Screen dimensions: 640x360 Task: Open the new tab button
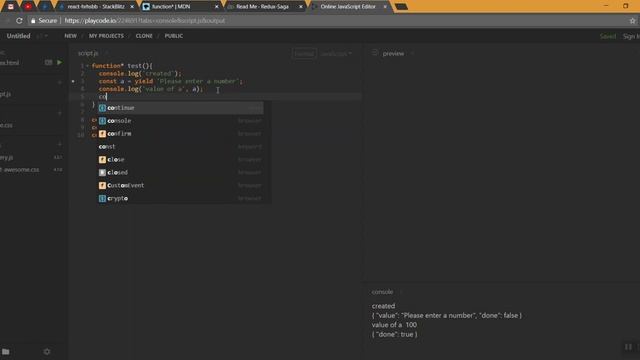(x=402, y=7)
